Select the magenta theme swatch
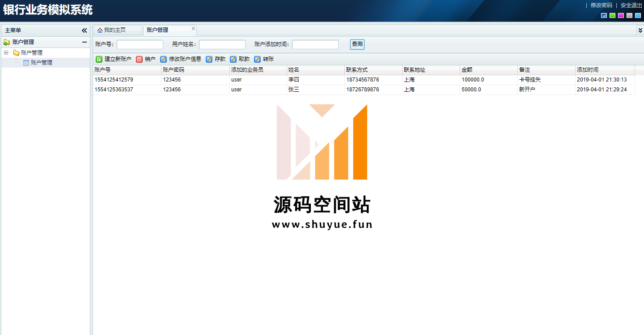 tap(621, 16)
